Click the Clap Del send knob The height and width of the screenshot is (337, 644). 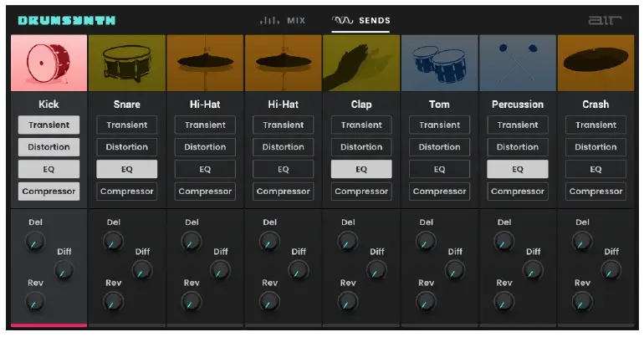pyautogui.click(x=347, y=242)
